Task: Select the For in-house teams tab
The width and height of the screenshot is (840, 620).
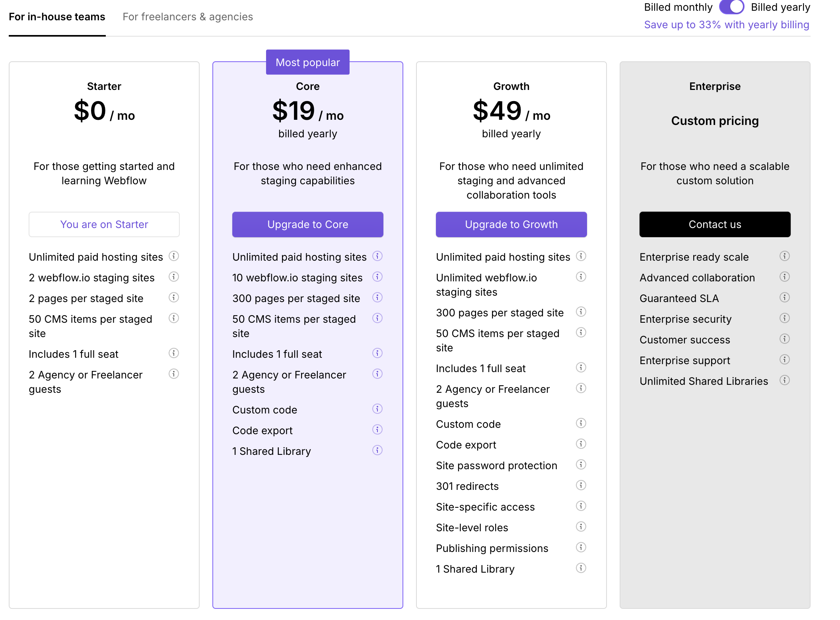Action: point(57,17)
